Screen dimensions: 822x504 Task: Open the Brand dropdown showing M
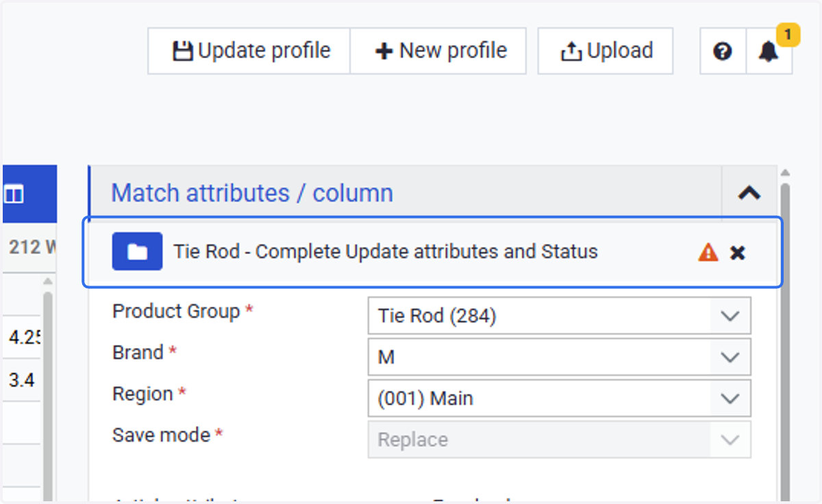click(559, 357)
